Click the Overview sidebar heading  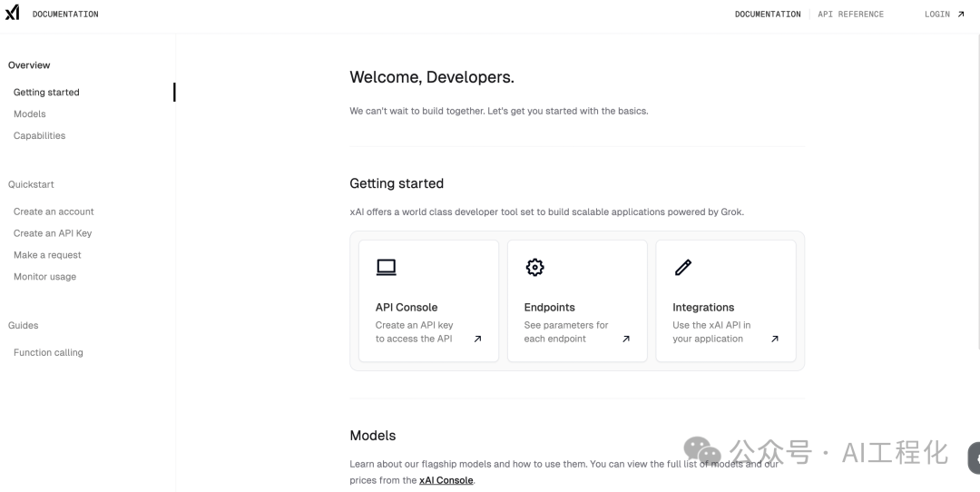click(x=29, y=65)
